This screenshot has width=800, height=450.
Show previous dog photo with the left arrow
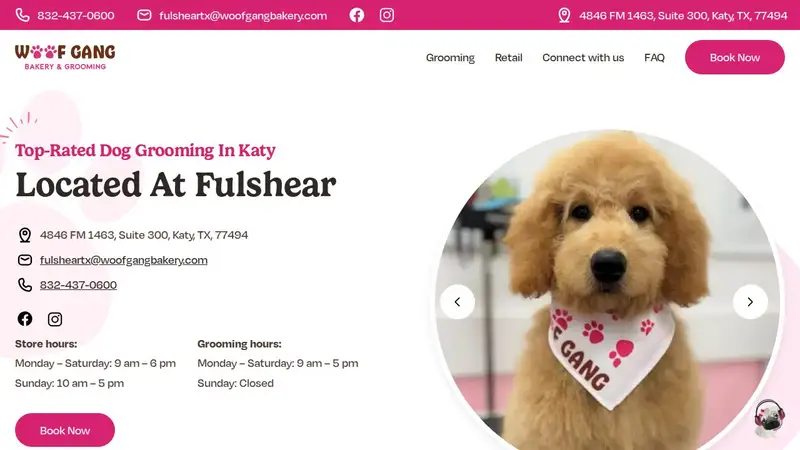click(x=457, y=302)
